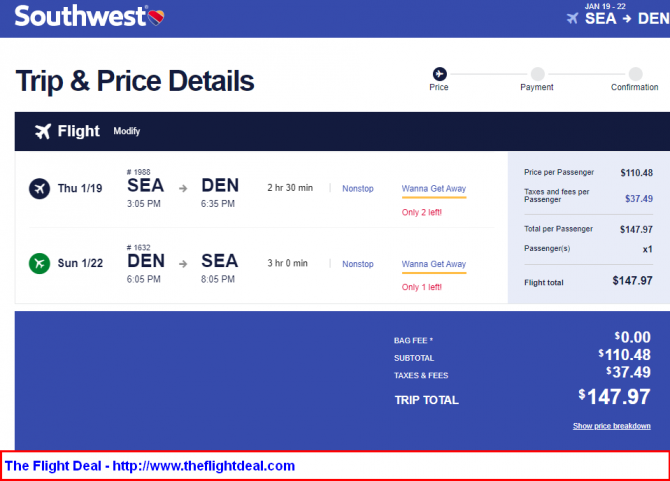This screenshot has height=481, width=670.
Task: Select Wanna Get Away fare on outbound flight
Action: coord(434,188)
